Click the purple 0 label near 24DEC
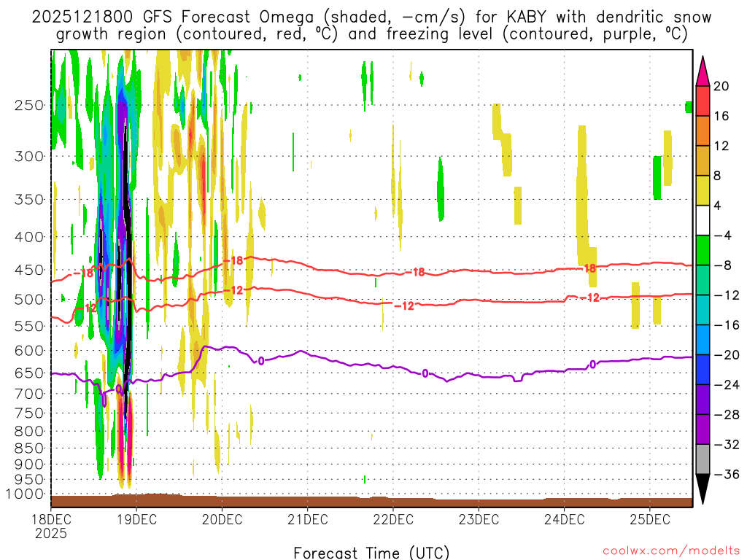 pyautogui.click(x=592, y=365)
